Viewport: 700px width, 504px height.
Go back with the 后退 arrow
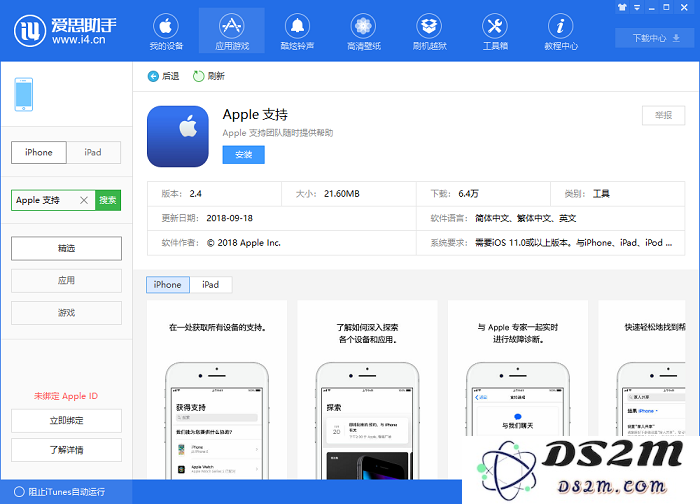(x=163, y=76)
